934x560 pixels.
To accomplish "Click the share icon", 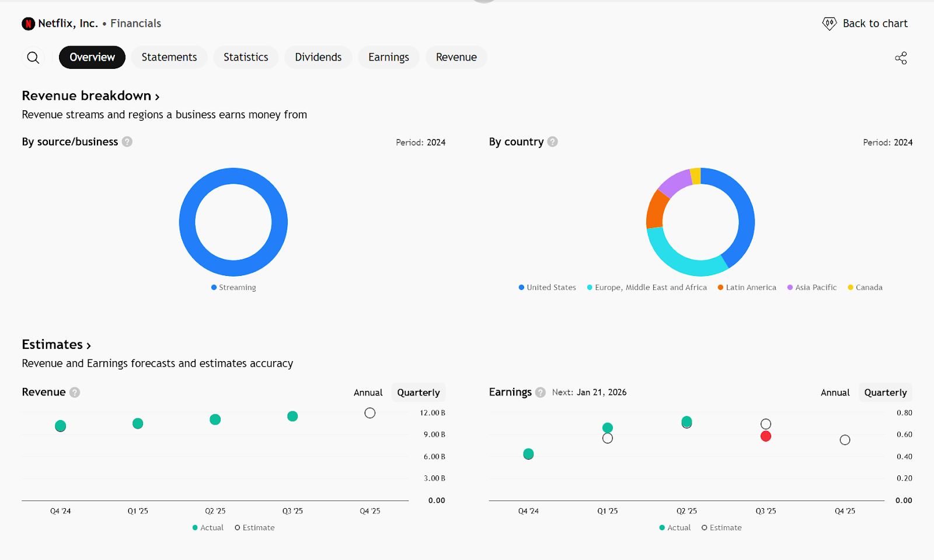I will tap(901, 58).
